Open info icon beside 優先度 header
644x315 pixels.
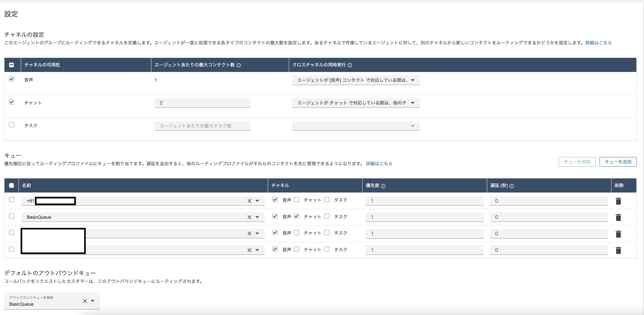pyautogui.click(x=383, y=186)
